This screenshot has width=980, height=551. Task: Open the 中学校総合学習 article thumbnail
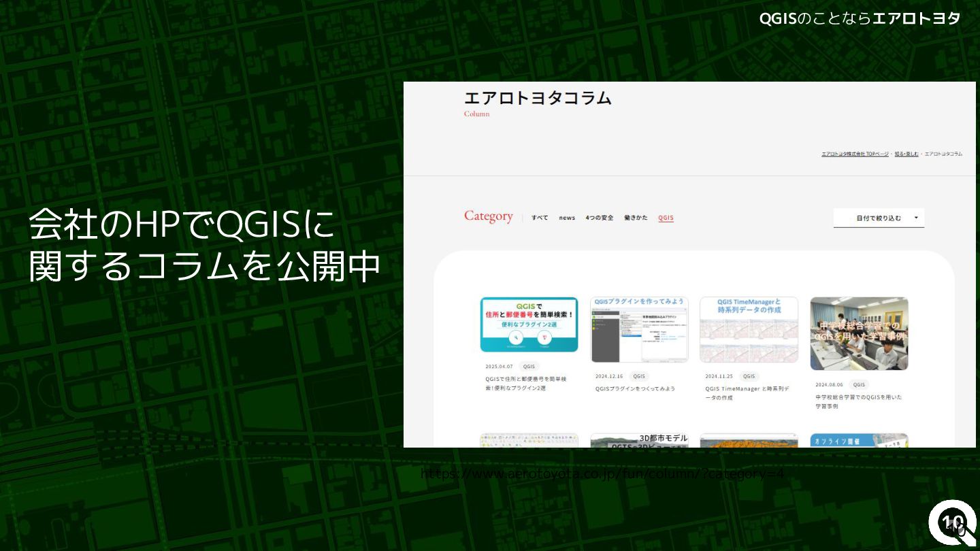click(859, 333)
